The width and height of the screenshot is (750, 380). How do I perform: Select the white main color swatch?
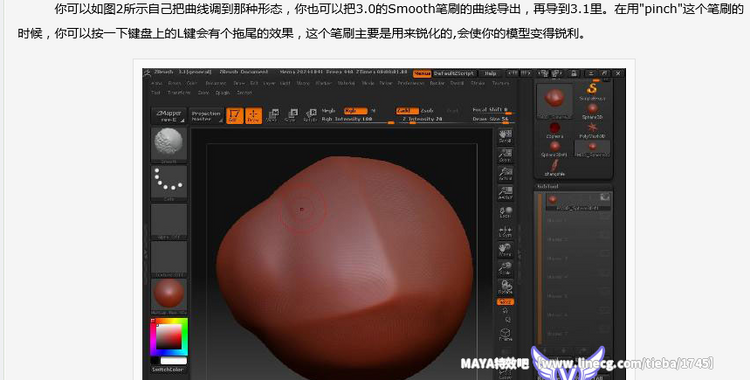173,360
